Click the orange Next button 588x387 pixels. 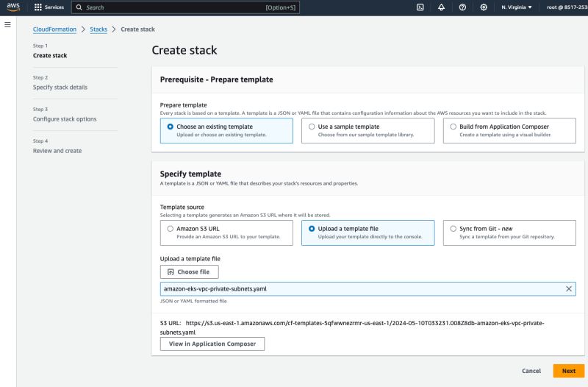click(568, 371)
